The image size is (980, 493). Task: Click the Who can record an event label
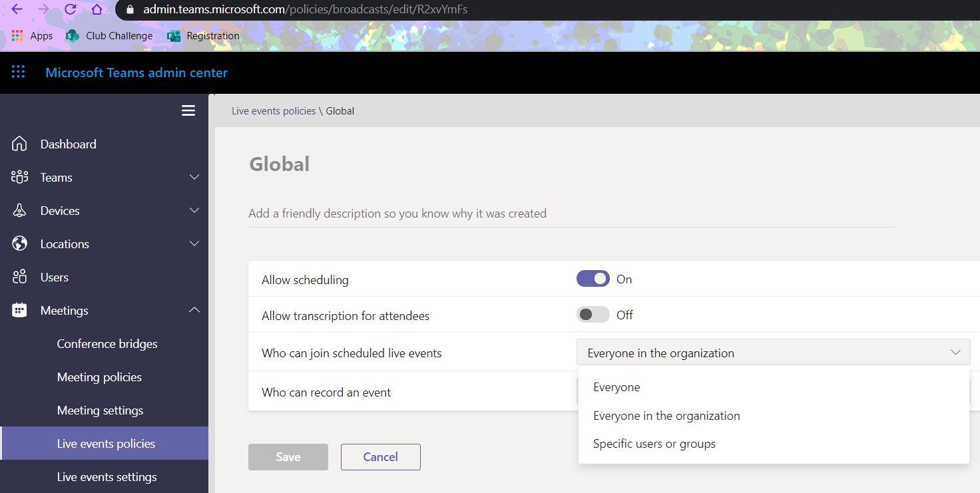[326, 392]
